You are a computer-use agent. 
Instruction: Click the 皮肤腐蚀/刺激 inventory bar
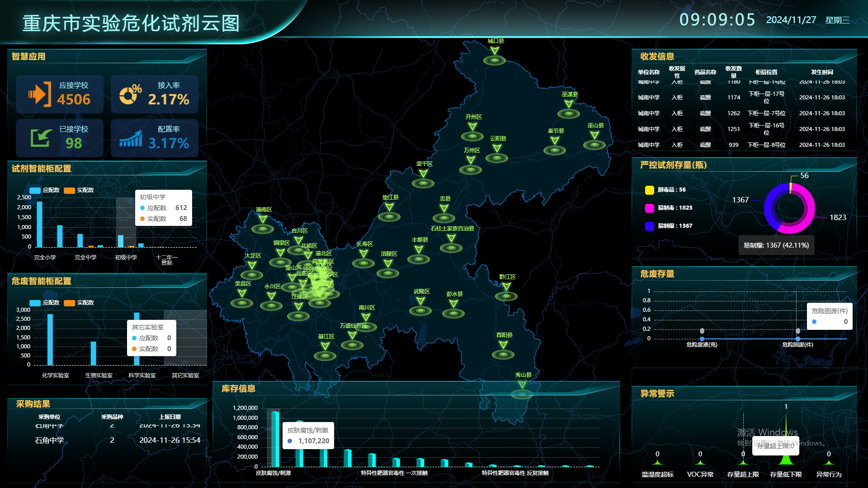point(275,438)
